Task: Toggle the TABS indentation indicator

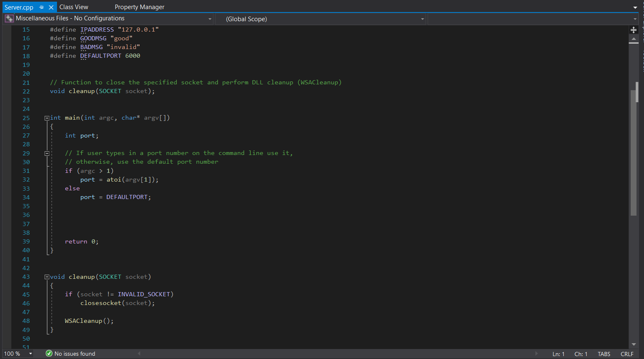Action: pos(604,354)
